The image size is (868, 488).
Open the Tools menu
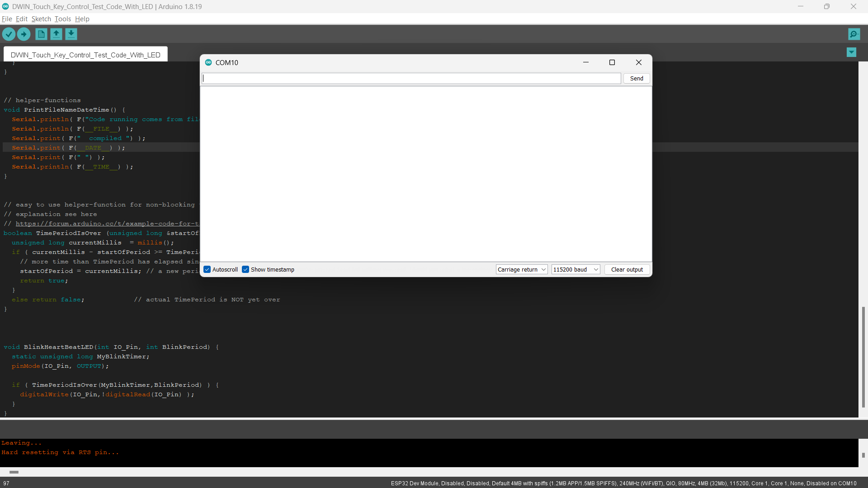click(62, 19)
